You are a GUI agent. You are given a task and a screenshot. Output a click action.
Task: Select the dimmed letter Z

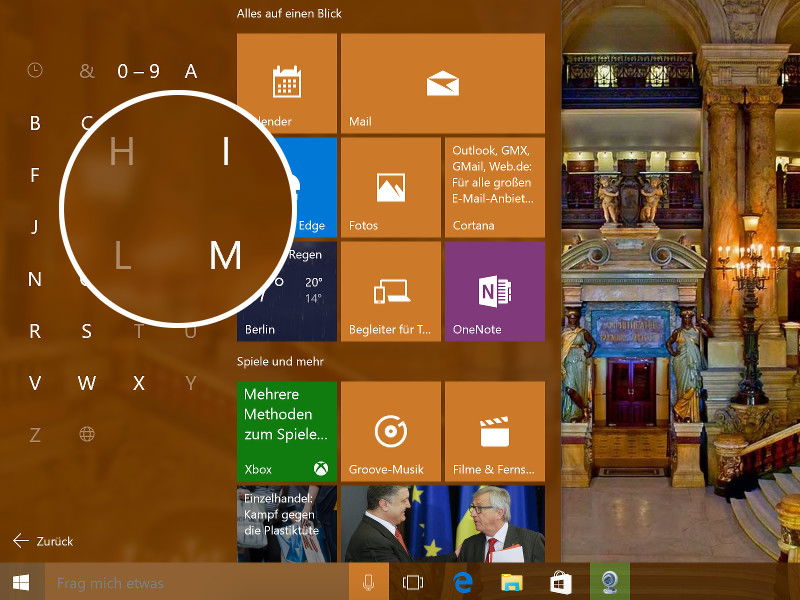(35, 435)
